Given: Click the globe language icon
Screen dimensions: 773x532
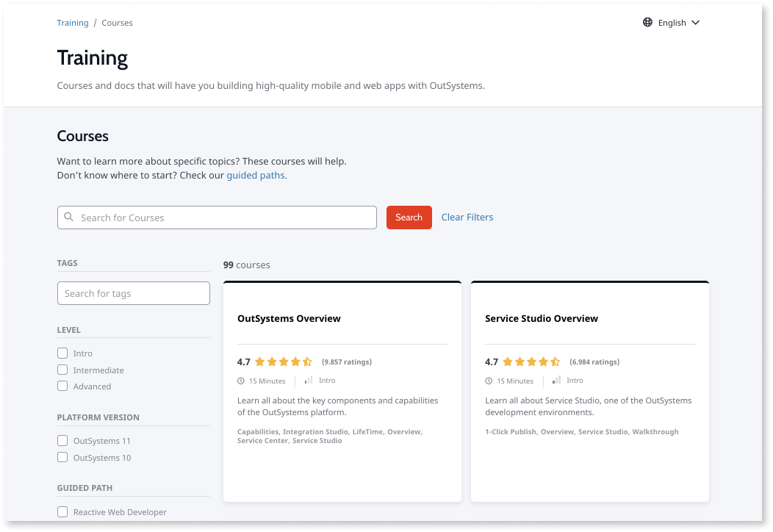Looking at the screenshot, I should (x=647, y=23).
